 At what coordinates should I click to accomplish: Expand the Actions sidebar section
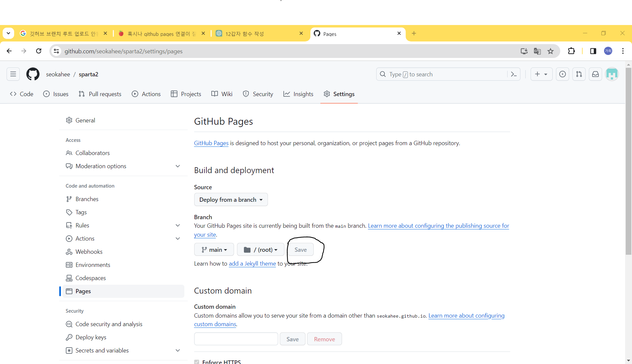(123, 239)
